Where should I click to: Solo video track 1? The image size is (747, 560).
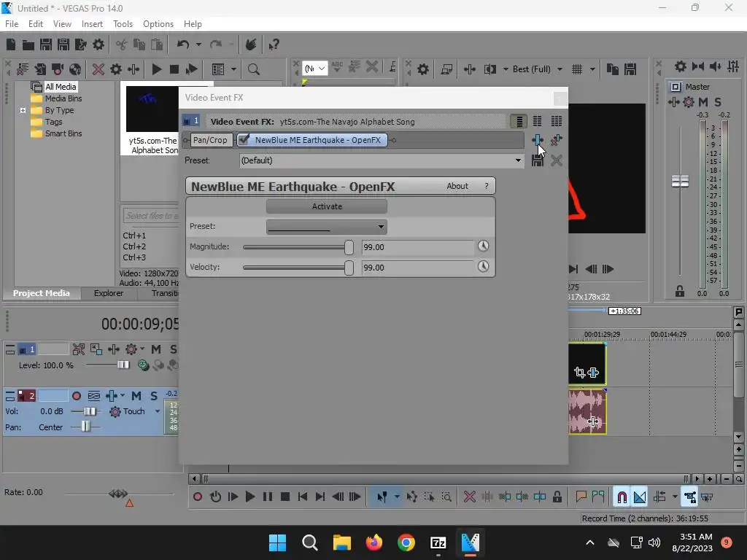pyautogui.click(x=173, y=349)
